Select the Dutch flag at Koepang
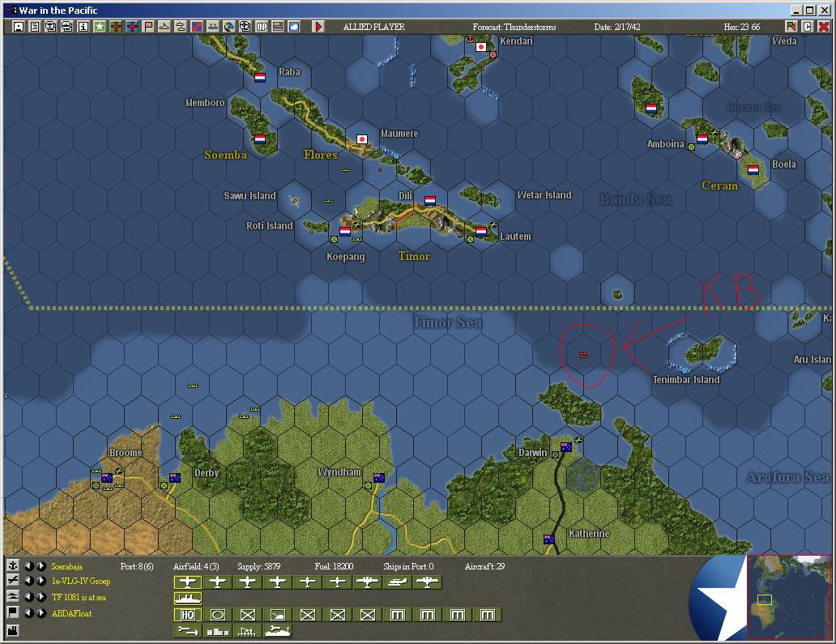 point(345,232)
